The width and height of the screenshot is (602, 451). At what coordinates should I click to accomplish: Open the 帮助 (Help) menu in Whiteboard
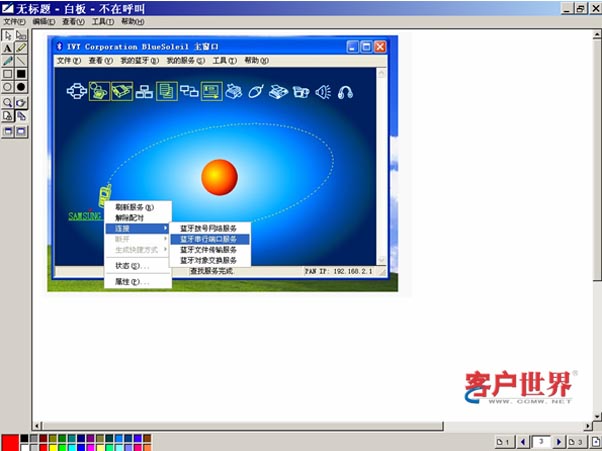132,20
